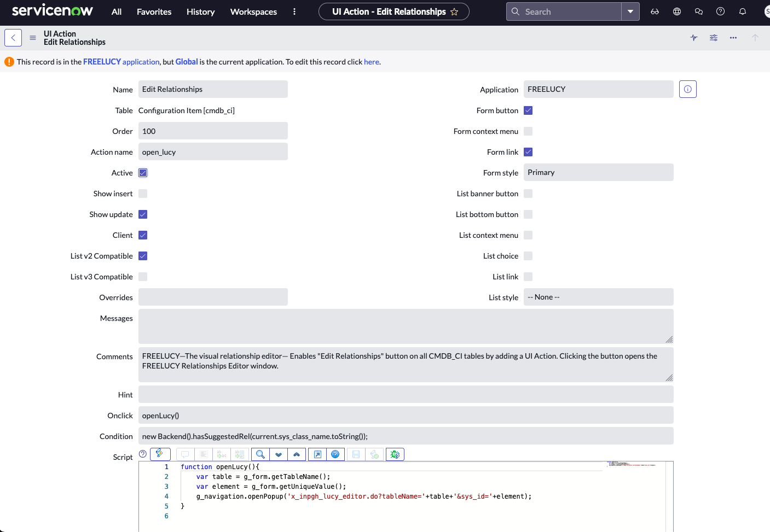The width and height of the screenshot is (770, 532).
Task: Click the Script field help icon
Action: 143,454
